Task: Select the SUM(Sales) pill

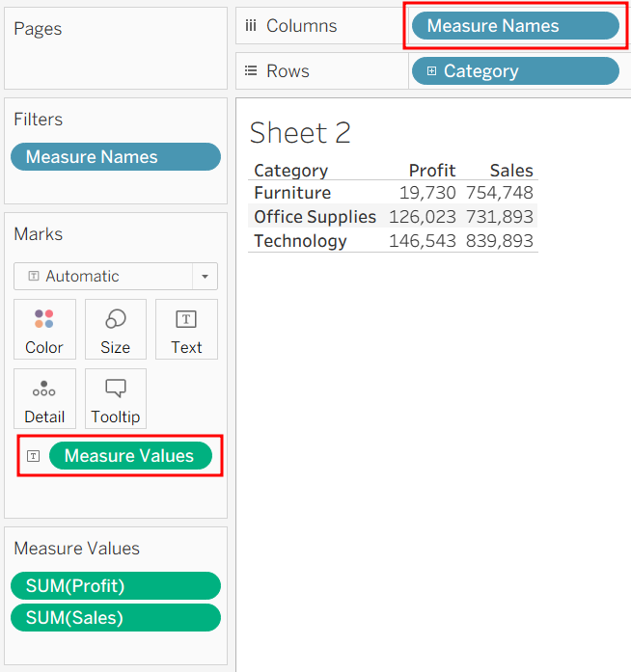Action: point(116,618)
